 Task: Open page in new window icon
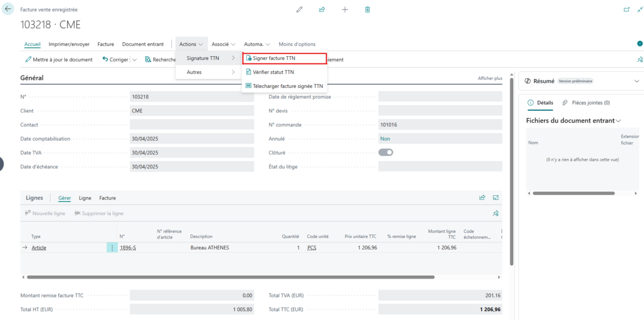(x=626, y=9)
